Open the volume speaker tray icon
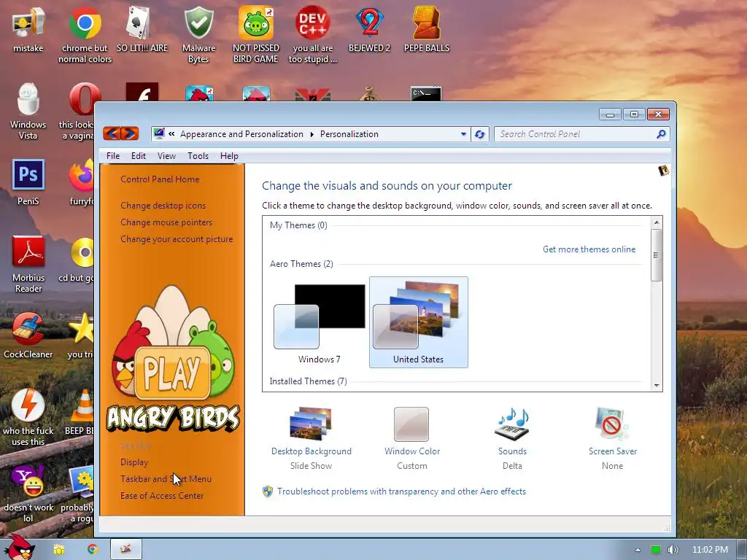 [673, 550]
